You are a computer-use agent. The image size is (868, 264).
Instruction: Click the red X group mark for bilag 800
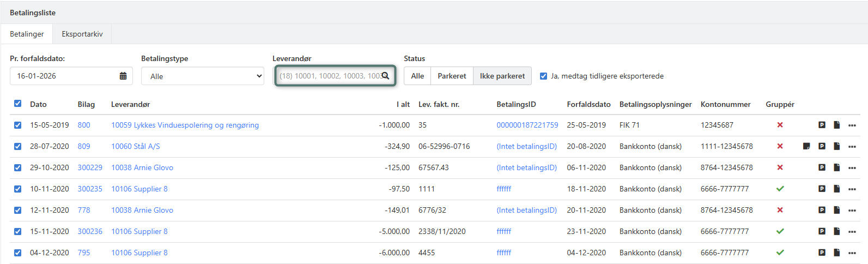pos(780,125)
